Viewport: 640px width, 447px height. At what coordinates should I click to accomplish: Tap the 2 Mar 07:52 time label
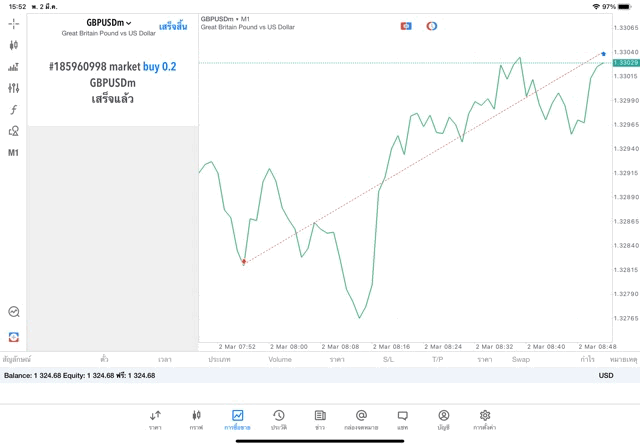coord(237,347)
